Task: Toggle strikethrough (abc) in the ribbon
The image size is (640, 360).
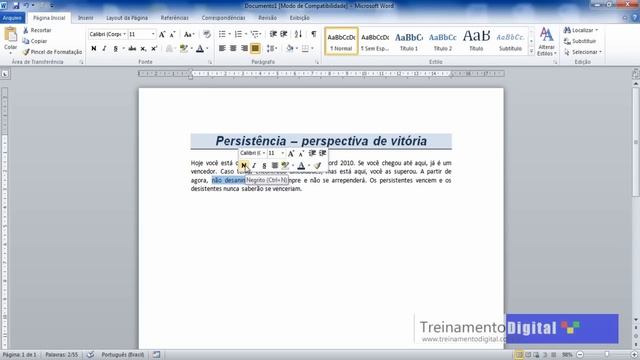Action: [132, 49]
